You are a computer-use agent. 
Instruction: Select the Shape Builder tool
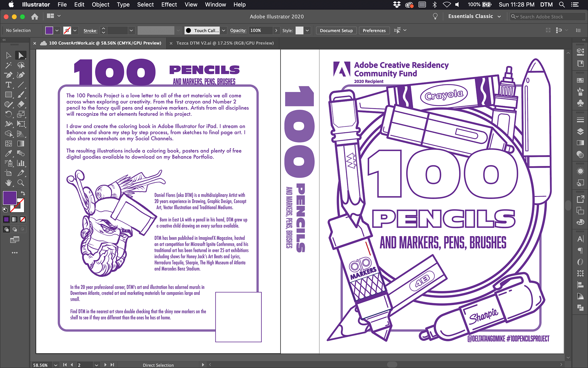tap(9, 134)
